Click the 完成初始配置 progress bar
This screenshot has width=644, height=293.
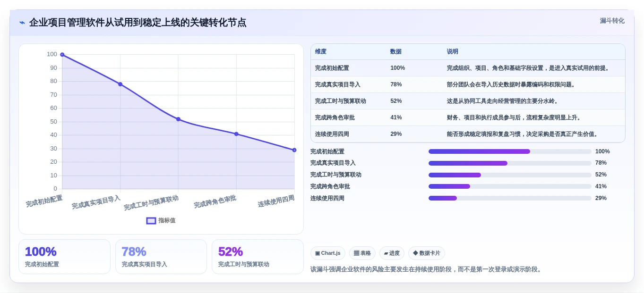pyautogui.click(x=510, y=151)
